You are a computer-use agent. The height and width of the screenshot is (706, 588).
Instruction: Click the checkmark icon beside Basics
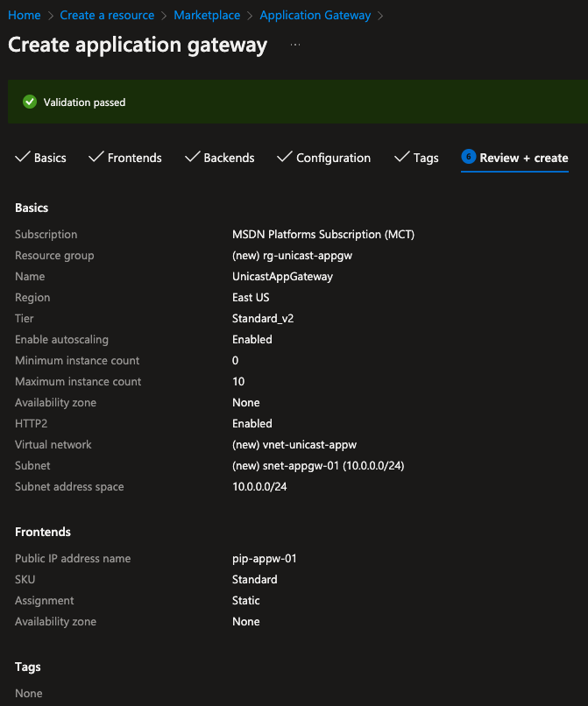(x=23, y=158)
